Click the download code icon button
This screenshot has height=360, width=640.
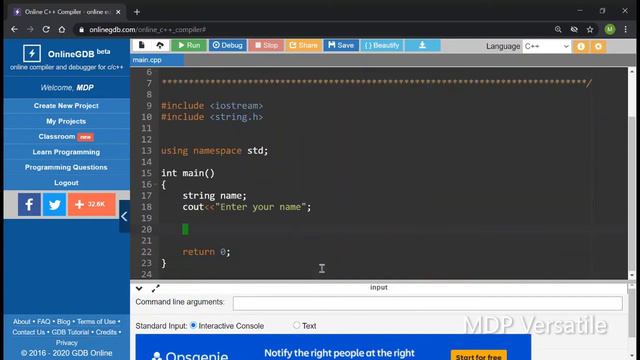[x=422, y=45]
